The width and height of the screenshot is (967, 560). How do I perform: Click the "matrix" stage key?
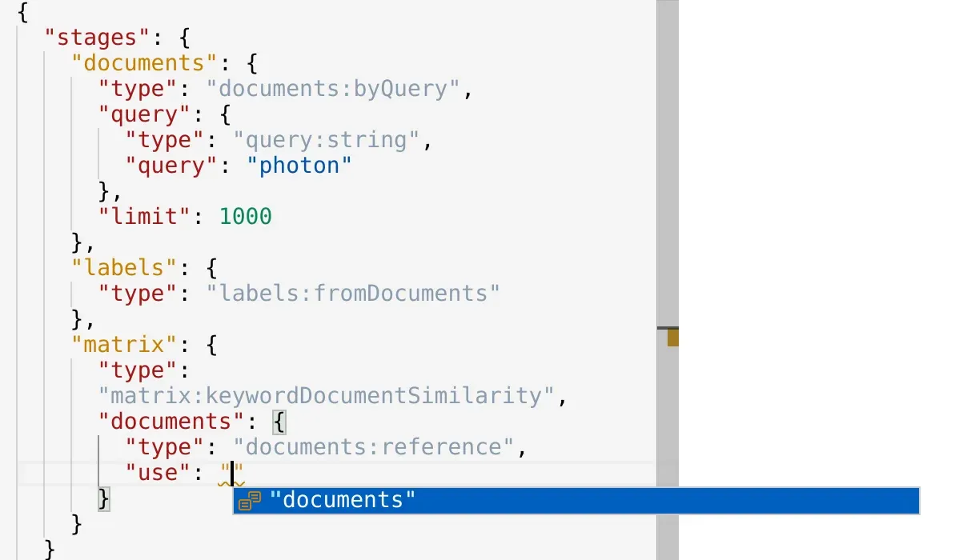coord(124,344)
